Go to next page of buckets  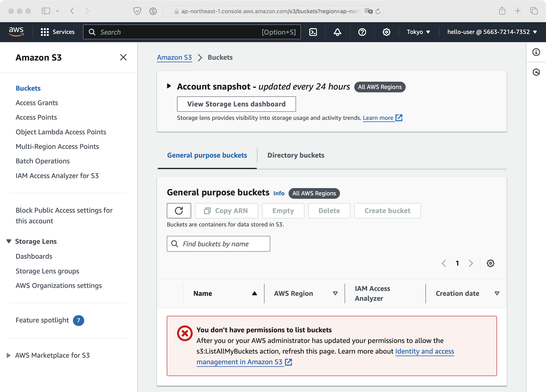tap(471, 263)
